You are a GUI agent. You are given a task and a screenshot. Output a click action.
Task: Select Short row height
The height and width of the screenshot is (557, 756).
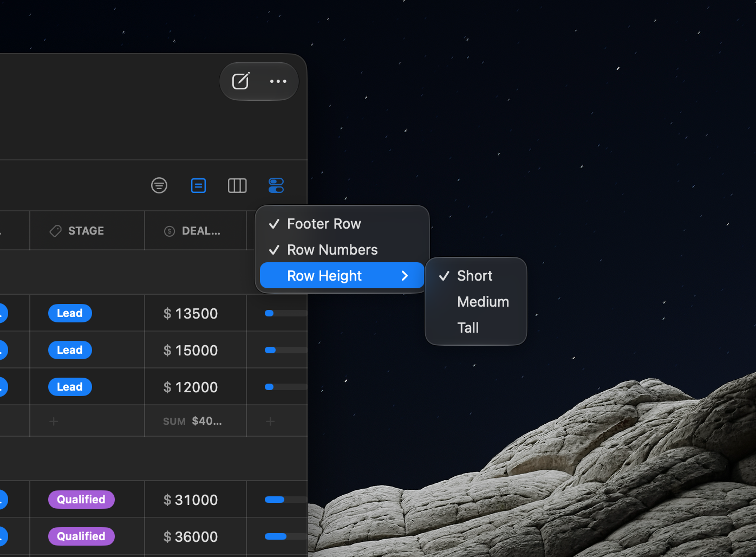tap(476, 276)
